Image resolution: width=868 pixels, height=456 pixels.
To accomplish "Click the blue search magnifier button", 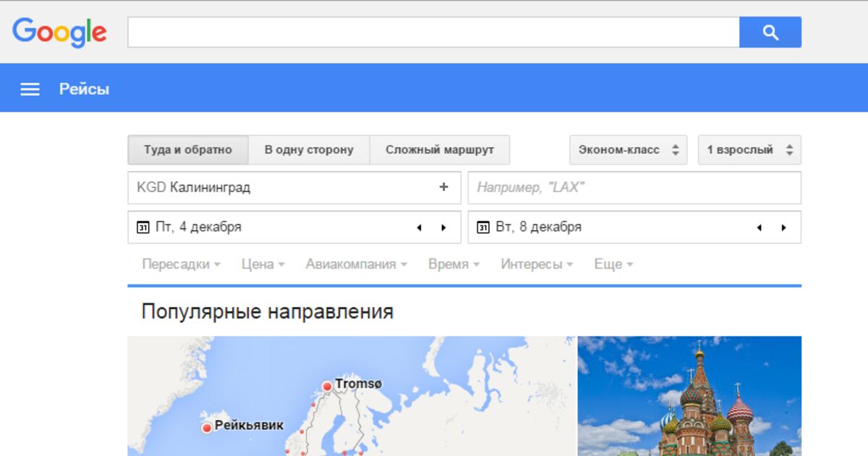I will click(x=770, y=32).
